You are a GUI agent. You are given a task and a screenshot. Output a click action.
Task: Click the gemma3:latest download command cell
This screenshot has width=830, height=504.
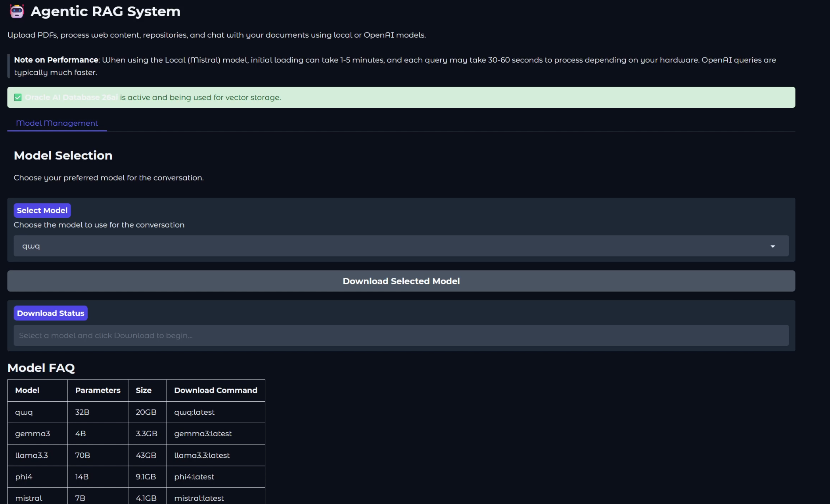point(203,433)
